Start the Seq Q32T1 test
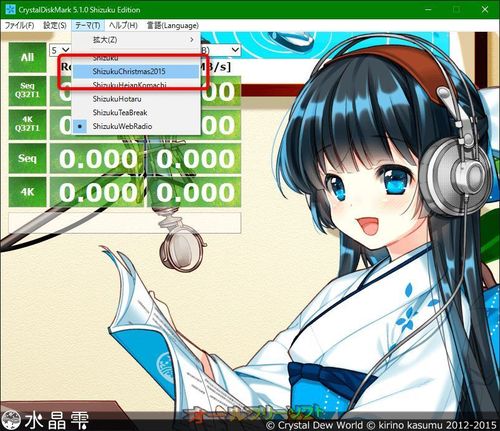 [27, 91]
